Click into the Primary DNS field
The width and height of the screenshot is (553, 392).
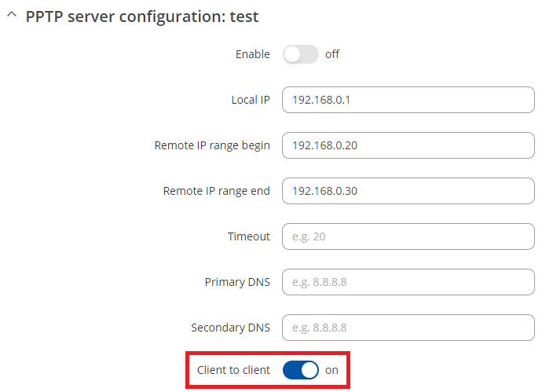point(408,282)
